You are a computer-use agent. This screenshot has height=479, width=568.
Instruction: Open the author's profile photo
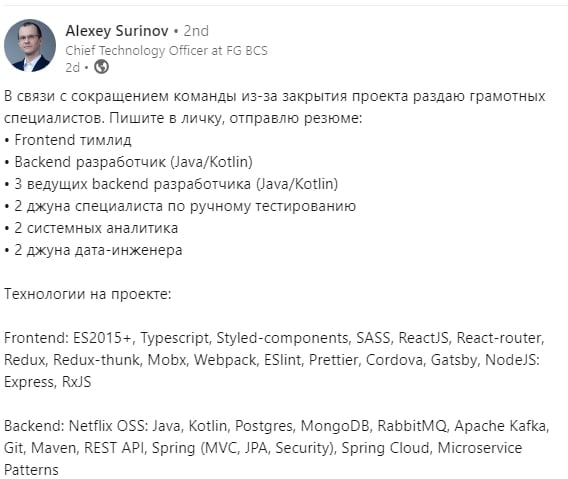[30, 45]
